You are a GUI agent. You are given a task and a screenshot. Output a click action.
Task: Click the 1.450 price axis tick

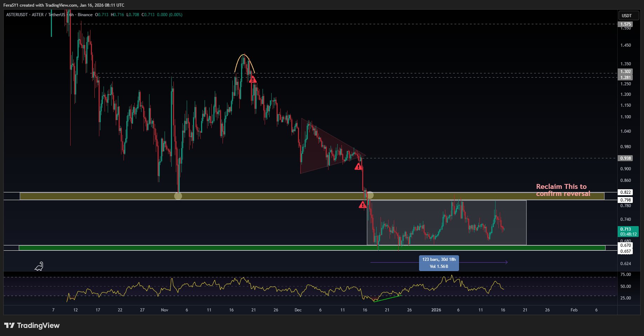pos(625,45)
